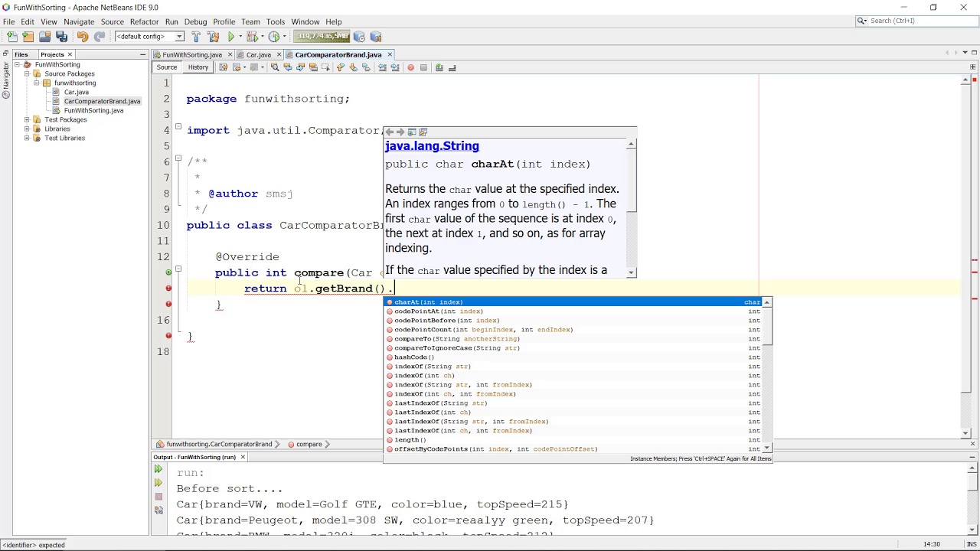Open dropdown arrow beside Profile Project

(284, 37)
